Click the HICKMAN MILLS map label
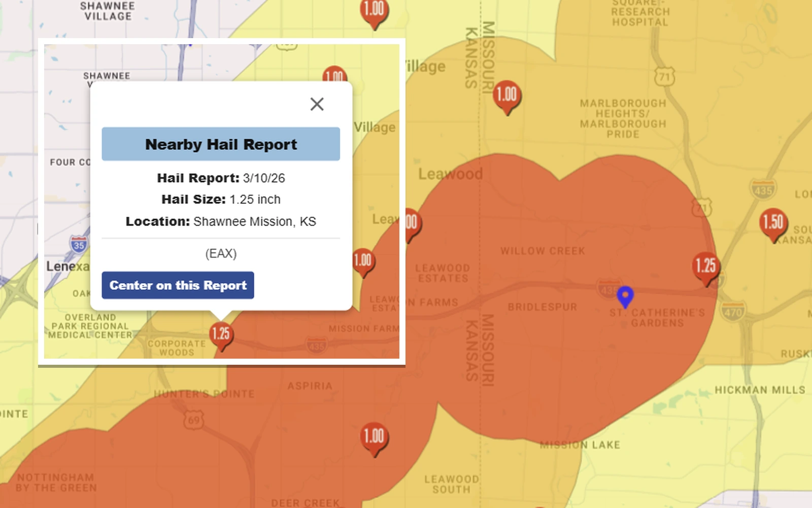The width and height of the screenshot is (812, 508). pyautogui.click(x=760, y=390)
